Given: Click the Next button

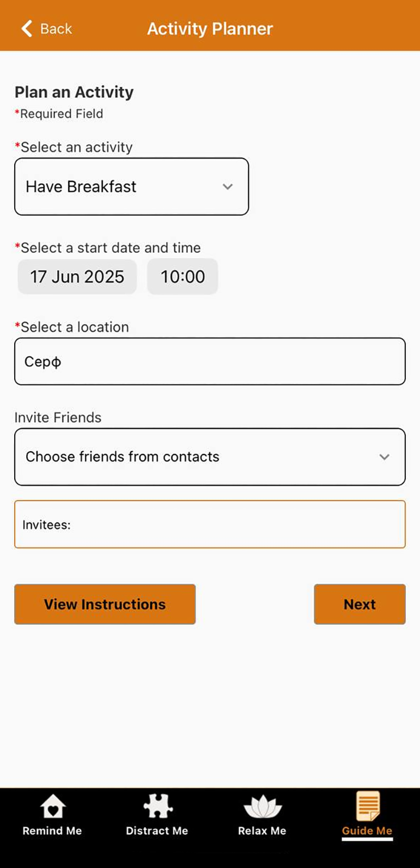Looking at the screenshot, I should pyautogui.click(x=360, y=604).
